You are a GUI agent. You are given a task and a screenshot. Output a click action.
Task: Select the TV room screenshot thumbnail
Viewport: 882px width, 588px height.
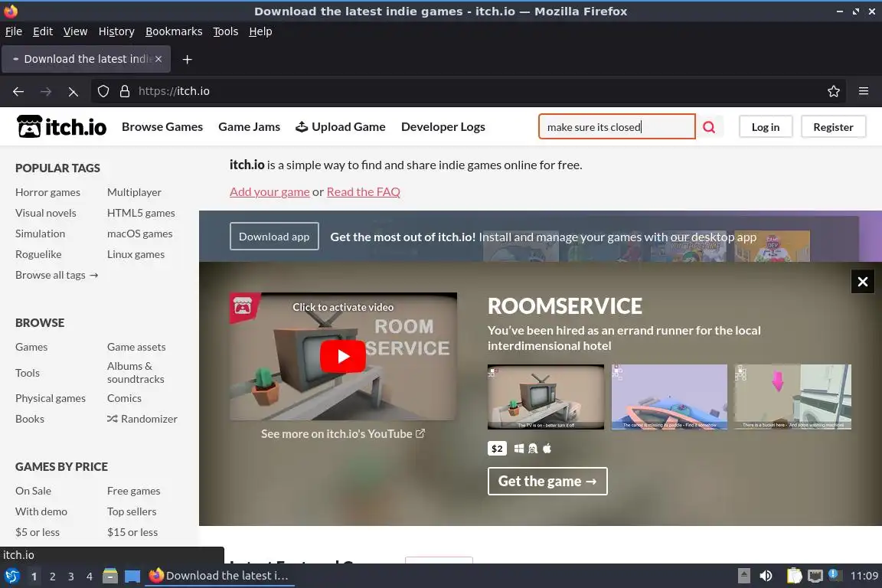pyautogui.click(x=546, y=397)
